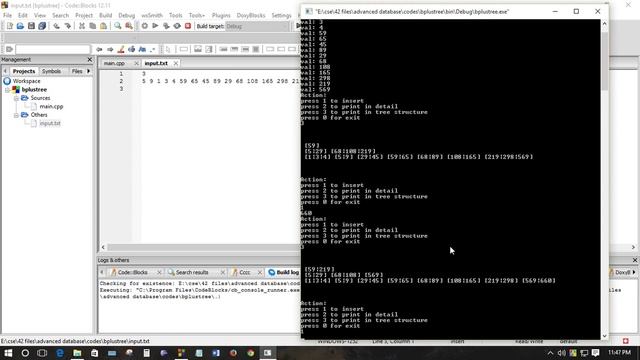The width and height of the screenshot is (640, 360).
Task: Click the red highlighter toolbar icon
Action: click(121, 49)
